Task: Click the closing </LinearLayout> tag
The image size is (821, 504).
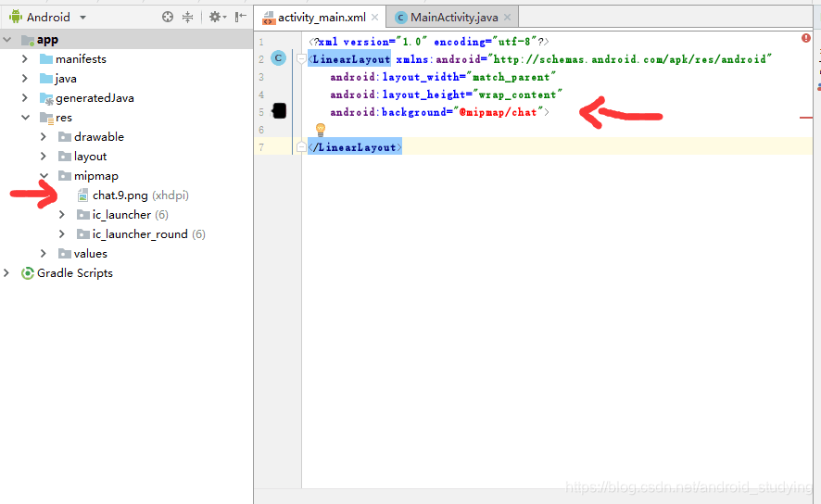Action: [x=355, y=147]
